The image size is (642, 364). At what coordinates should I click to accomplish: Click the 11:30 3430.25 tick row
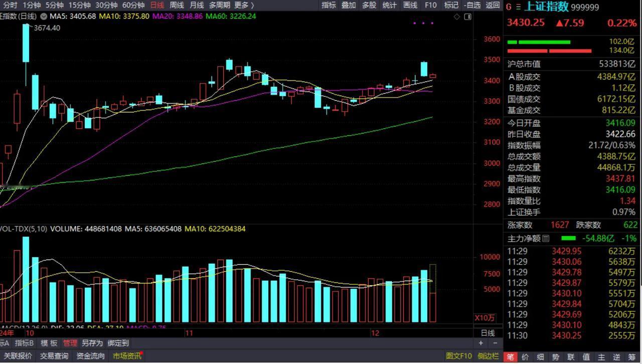572,335
